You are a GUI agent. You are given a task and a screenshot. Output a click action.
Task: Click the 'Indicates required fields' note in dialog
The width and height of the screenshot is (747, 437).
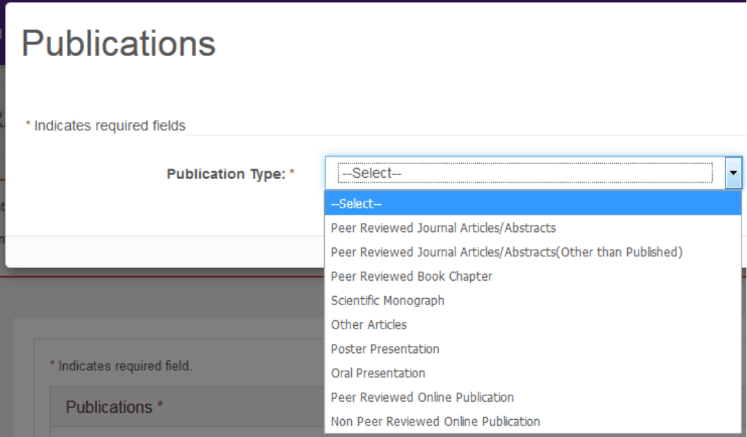[x=110, y=125]
